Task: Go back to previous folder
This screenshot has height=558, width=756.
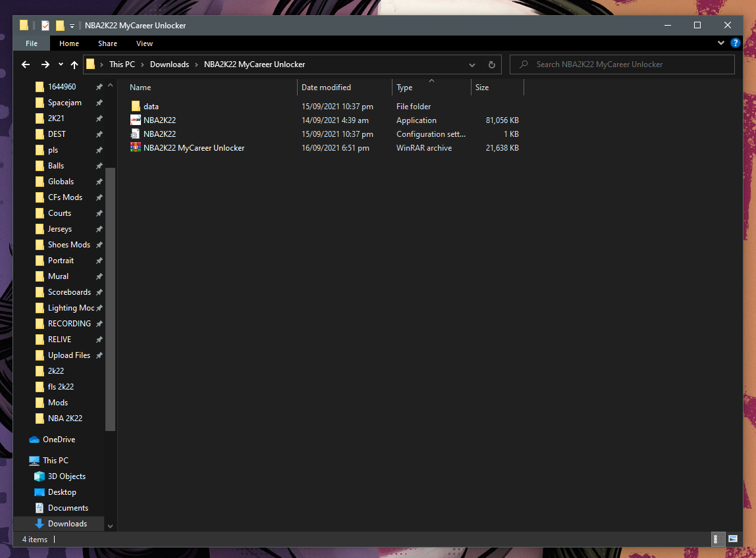Action: pos(26,64)
